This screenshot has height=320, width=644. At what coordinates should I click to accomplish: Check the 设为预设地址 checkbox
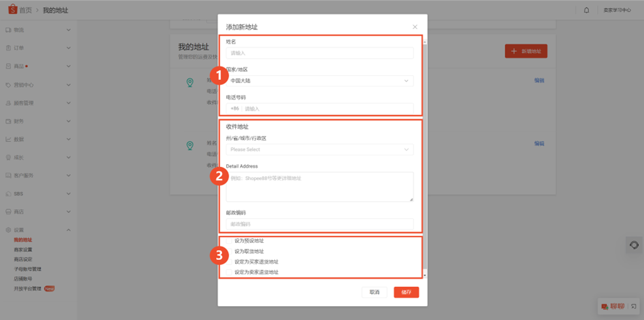[x=229, y=241]
